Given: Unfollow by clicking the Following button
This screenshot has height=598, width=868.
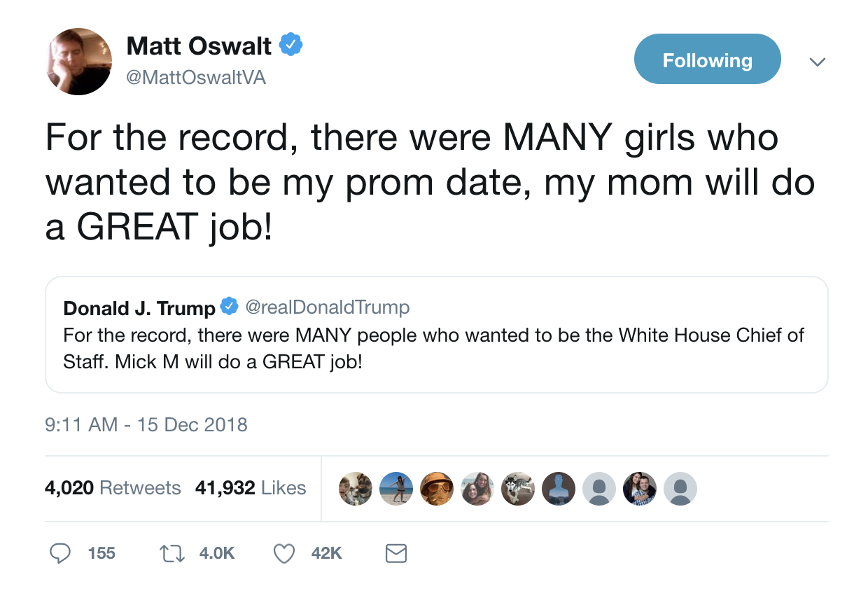Looking at the screenshot, I should [707, 59].
